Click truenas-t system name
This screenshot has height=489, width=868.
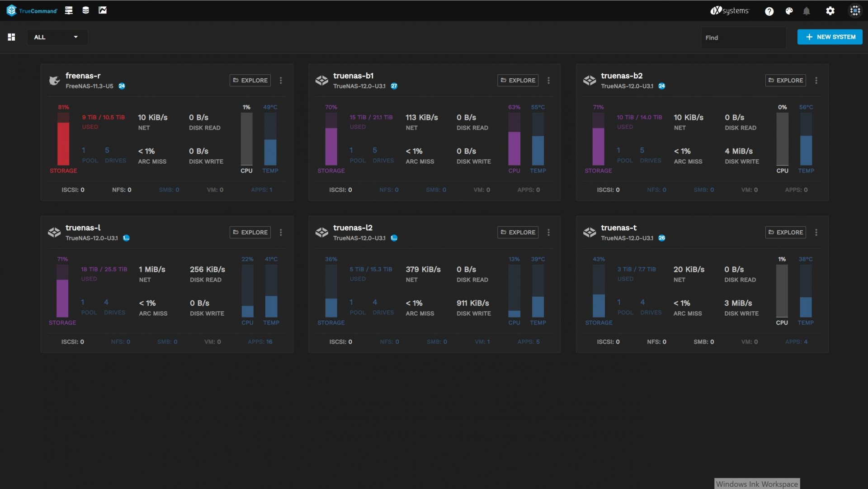pos(619,228)
